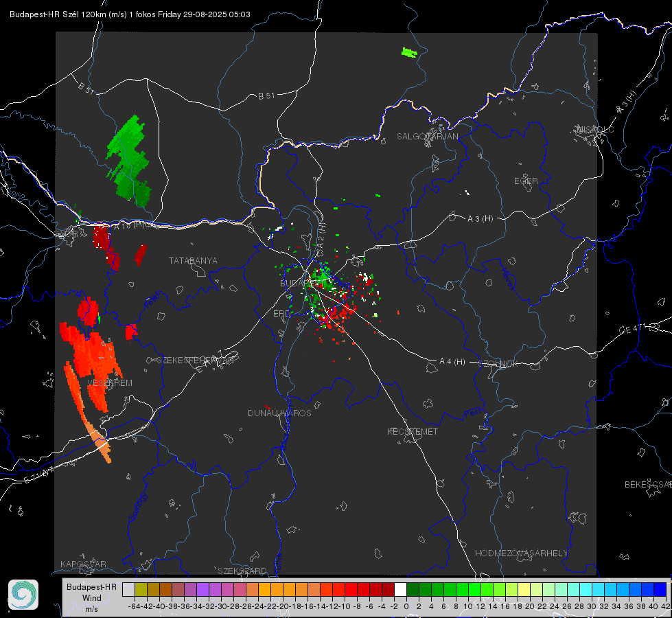Click the small light-green echo near the top

pyautogui.click(x=409, y=53)
